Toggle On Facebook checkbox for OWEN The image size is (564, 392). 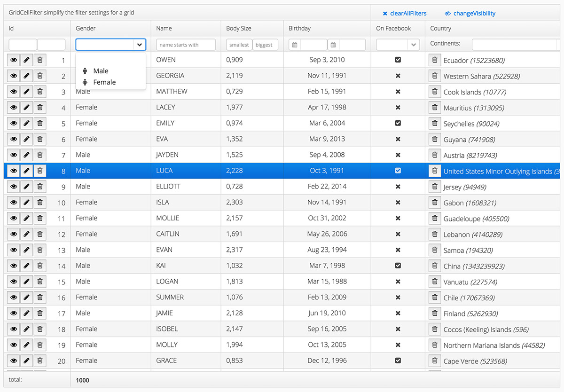click(x=398, y=60)
